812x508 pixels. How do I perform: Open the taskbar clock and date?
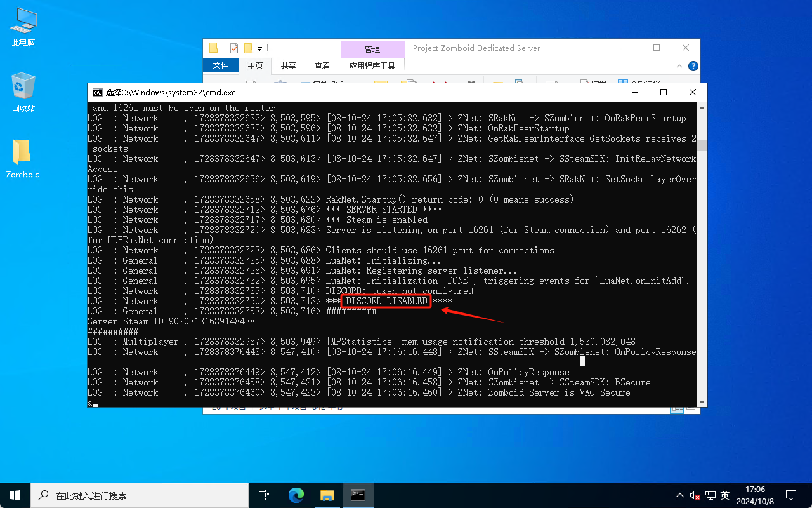(755, 495)
